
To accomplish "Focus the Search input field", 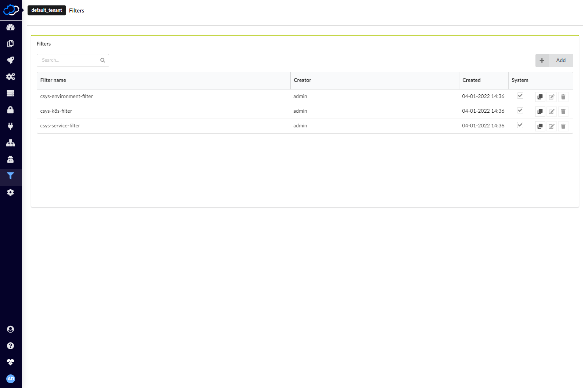I will (x=73, y=60).
